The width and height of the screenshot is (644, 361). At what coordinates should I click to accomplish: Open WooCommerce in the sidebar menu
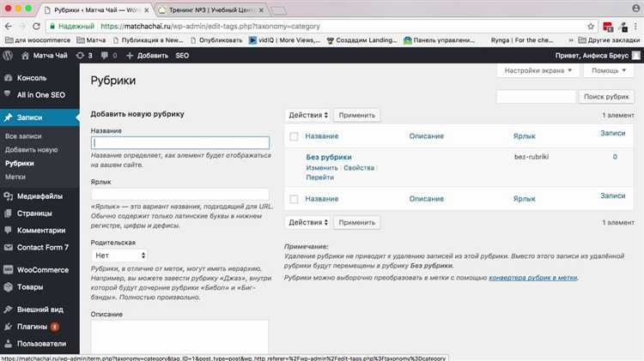click(43, 269)
